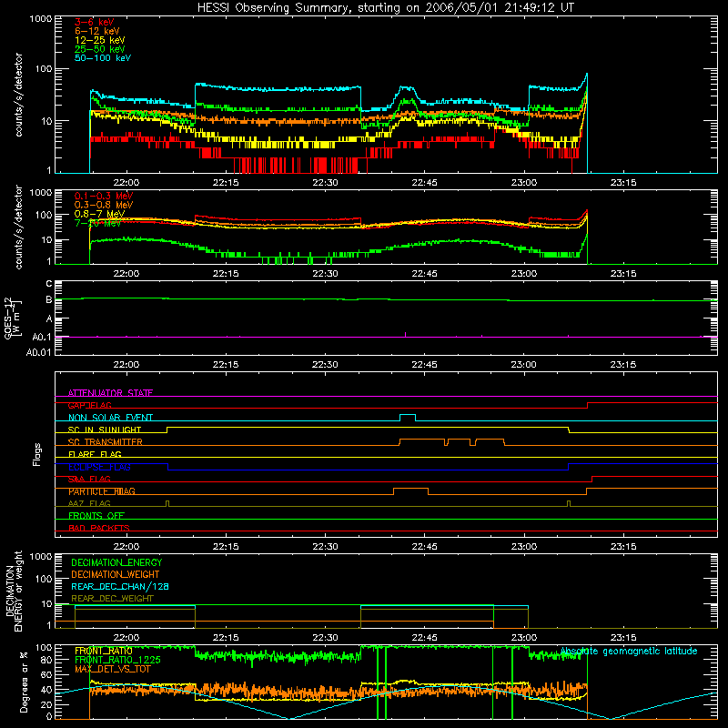728x728 pixels.
Task: Click the 23:15 time tick under decimation panel
Action: point(623,638)
